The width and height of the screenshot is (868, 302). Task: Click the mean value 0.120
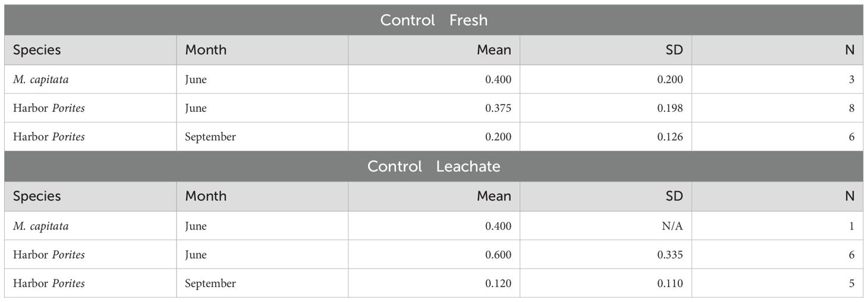pyautogui.click(x=434, y=284)
